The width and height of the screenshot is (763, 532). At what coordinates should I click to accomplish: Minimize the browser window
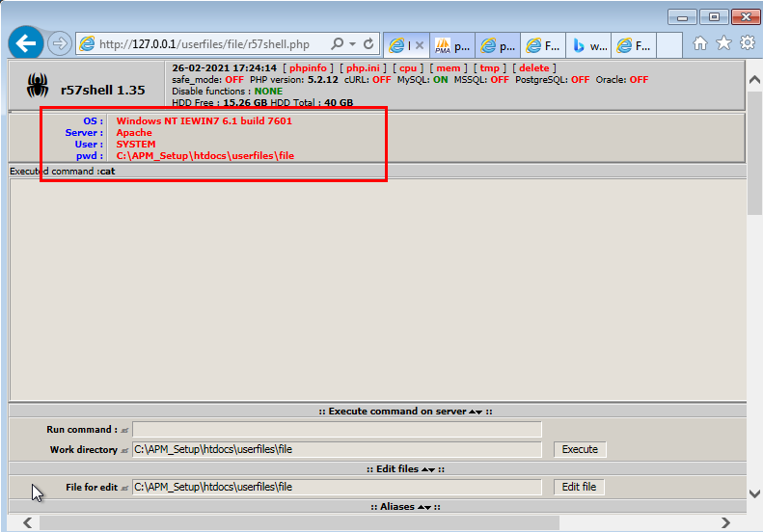pyautogui.click(x=682, y=17)
